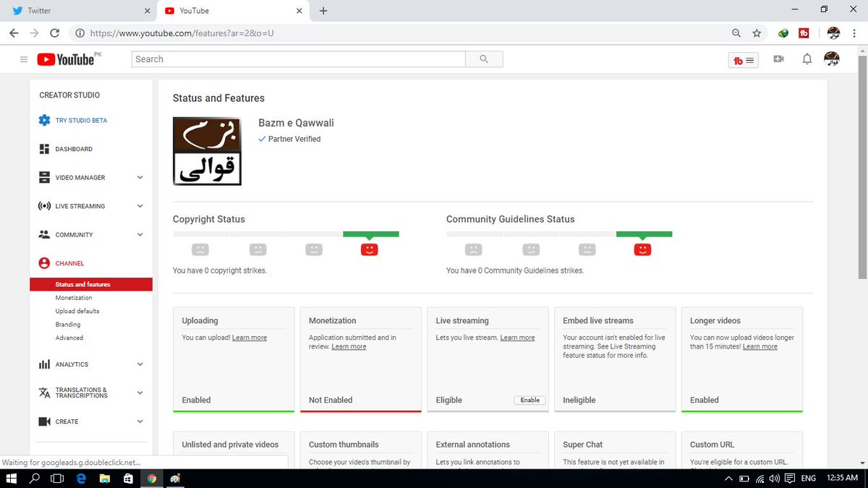The width and height of the screenshot is (868, 488).
Task: Open File Explorer from the taskbar
Action: [x=105, y=479]
